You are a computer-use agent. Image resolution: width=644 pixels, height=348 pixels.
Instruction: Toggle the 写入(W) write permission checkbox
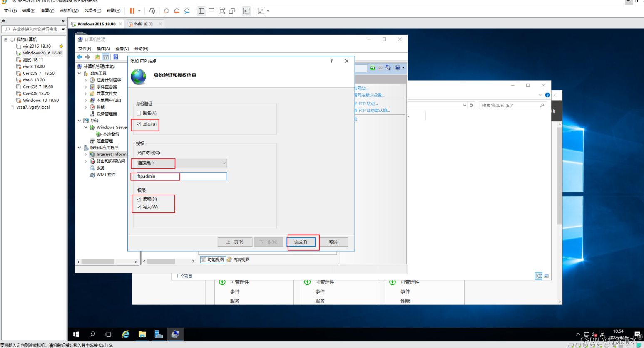(139, 207)
